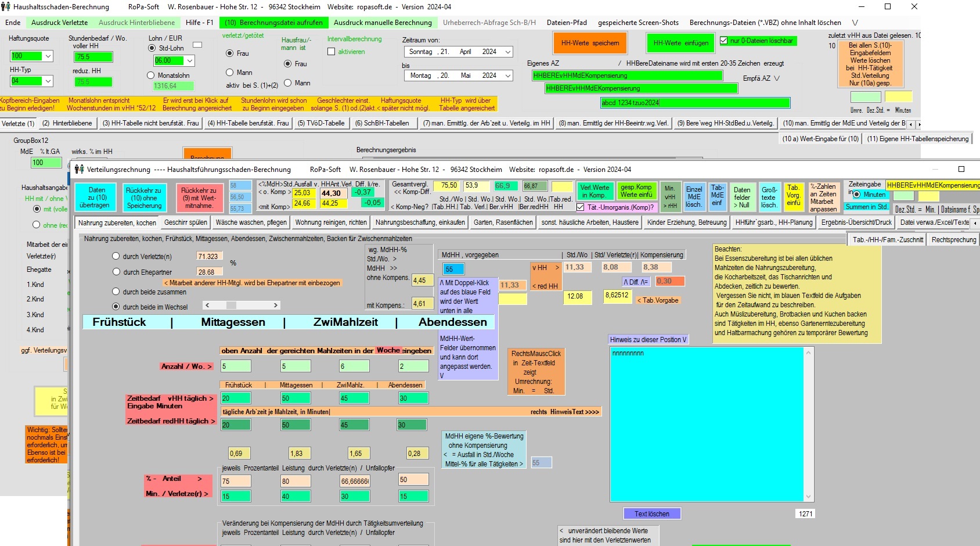Image resolution: width=980 pixels, height=546 pixels.
Task: Open 'Ausdruck manuelle Berechnung' menu item
Action: point(383,23)
